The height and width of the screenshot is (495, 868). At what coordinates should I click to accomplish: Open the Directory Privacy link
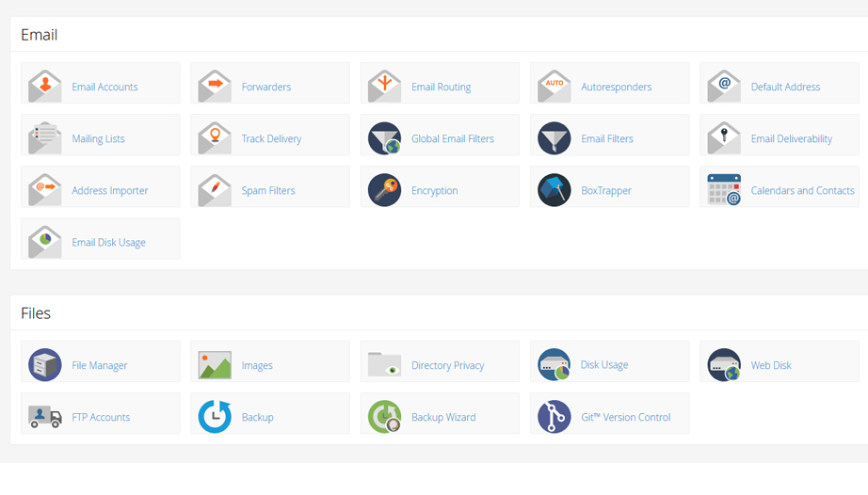pyautogui.click(x=447, y=365)
